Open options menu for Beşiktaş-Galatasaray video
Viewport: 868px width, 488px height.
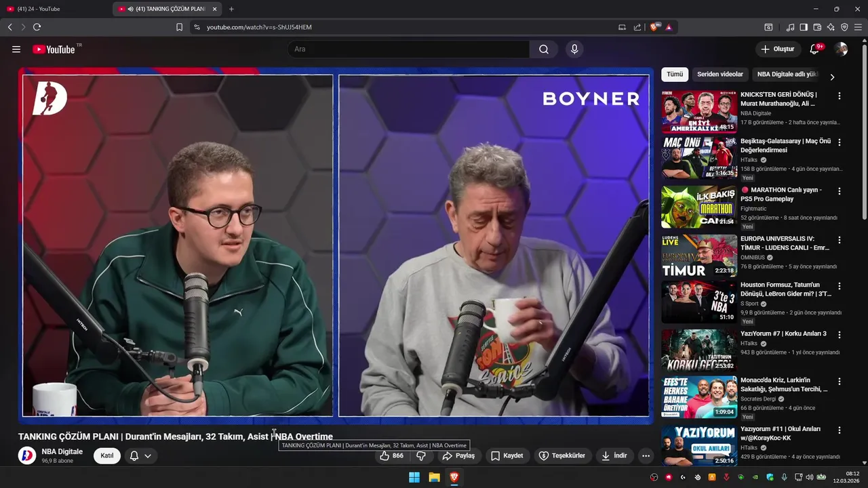(x=840, y=142)
